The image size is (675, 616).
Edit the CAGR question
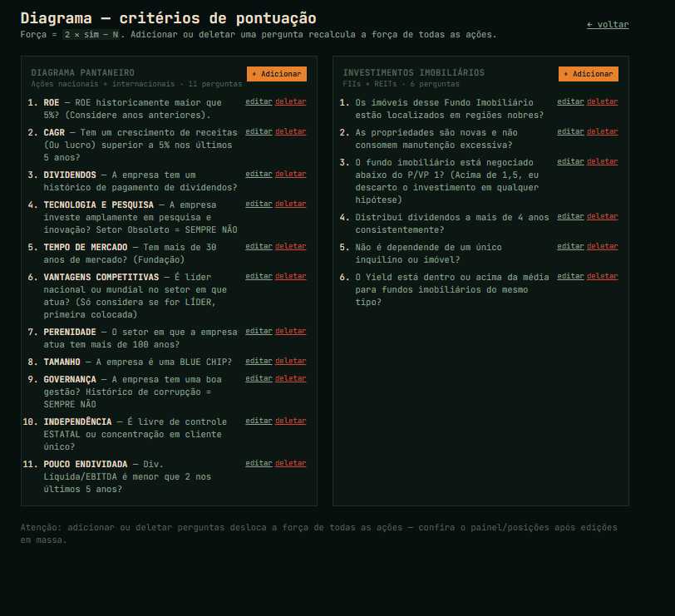pos(259,131)
